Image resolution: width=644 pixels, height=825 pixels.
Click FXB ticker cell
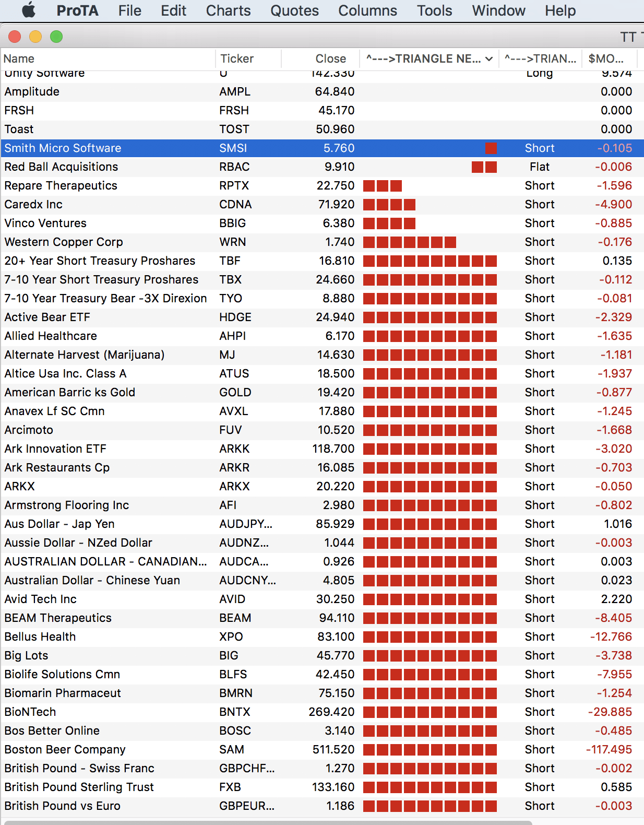(x=230, y=787)
